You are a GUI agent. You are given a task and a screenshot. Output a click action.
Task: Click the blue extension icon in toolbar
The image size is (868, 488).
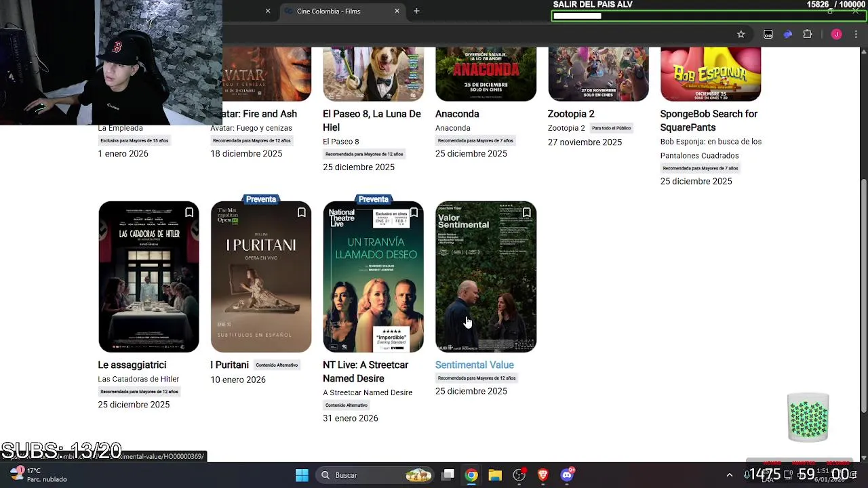pyautogui.click(x=787, y=35)
